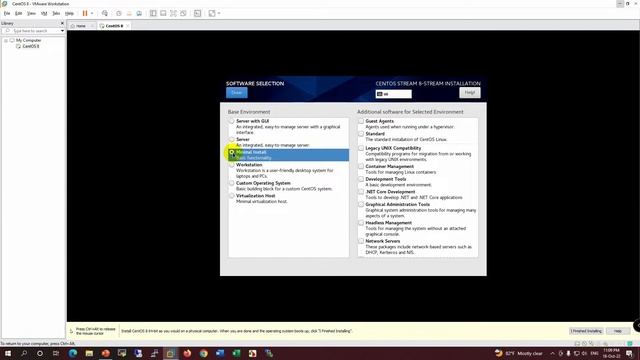Open the library search dropdown arrow

coord(62,31)
